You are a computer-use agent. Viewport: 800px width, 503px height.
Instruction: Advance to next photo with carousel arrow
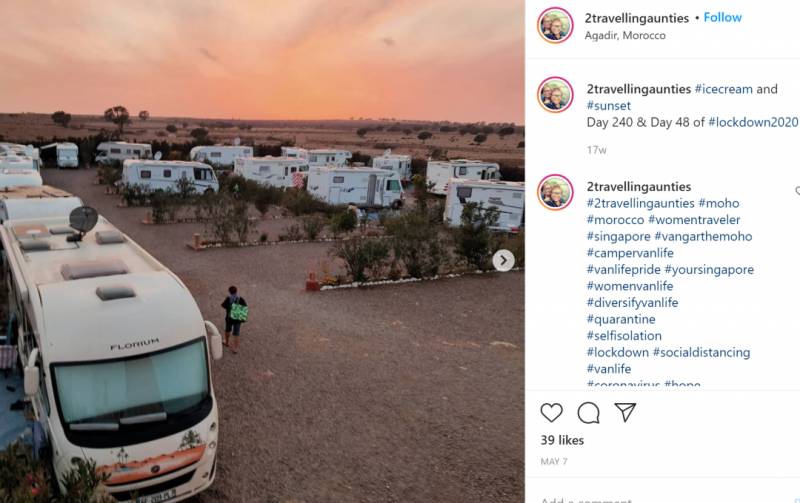coord(503,261)
